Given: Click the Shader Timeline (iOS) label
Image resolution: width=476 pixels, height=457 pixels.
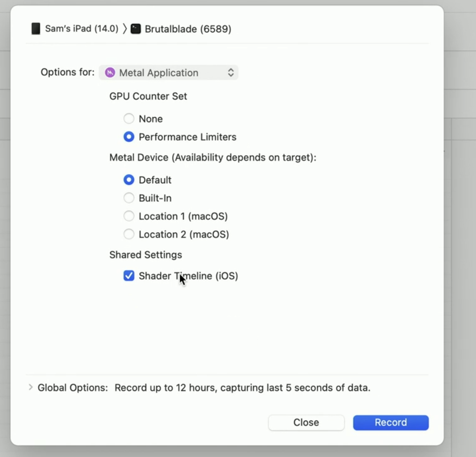Looking at the screenshot, I should (189, 276).
